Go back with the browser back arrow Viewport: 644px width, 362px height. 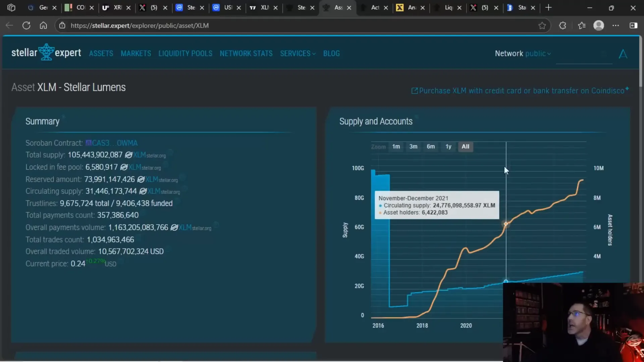coord(9,25)
